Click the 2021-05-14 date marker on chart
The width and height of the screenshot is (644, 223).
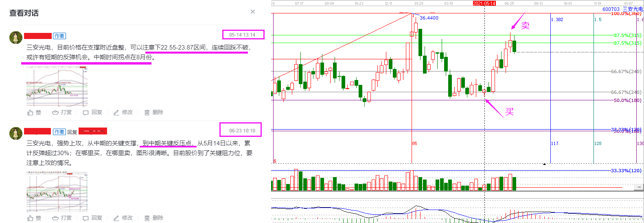pos(484,3)
